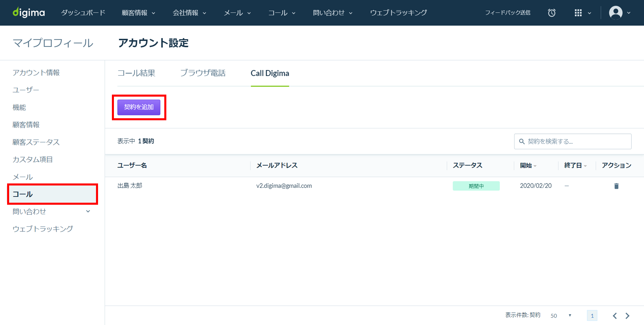644x325 pixels.
Task: Open the user avatar menu
Action: click(616, 13)
